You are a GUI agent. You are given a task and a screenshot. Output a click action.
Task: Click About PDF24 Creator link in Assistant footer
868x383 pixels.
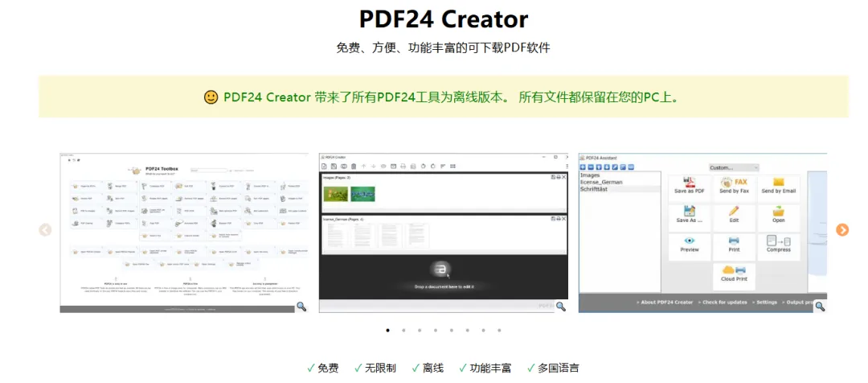coord(666,302)
